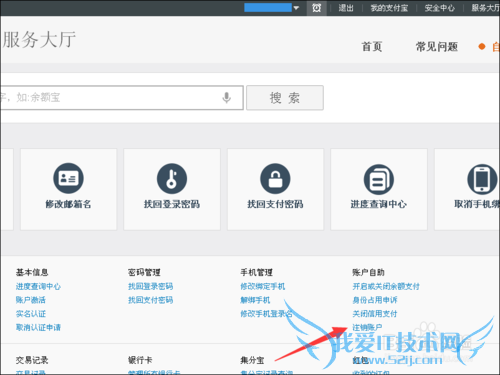Click the microphone voice search icon
500x375 pixels.
tap(227, 98)
